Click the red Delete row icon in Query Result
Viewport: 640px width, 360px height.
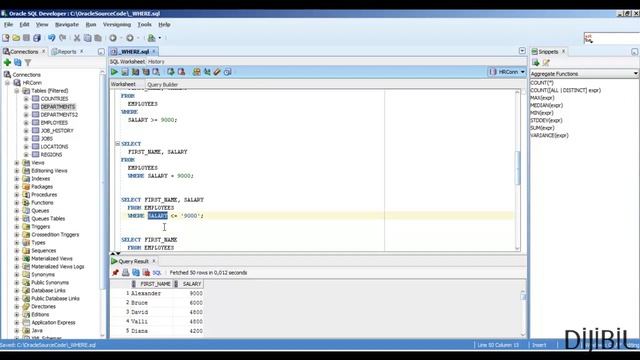146,273
